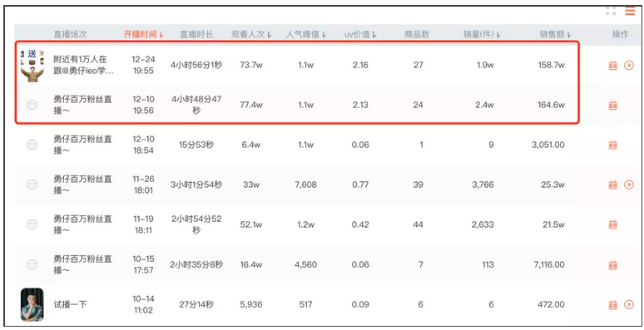Click the 操作 column header
Viewport: 644px width, 330px height.
click(620, 34)
